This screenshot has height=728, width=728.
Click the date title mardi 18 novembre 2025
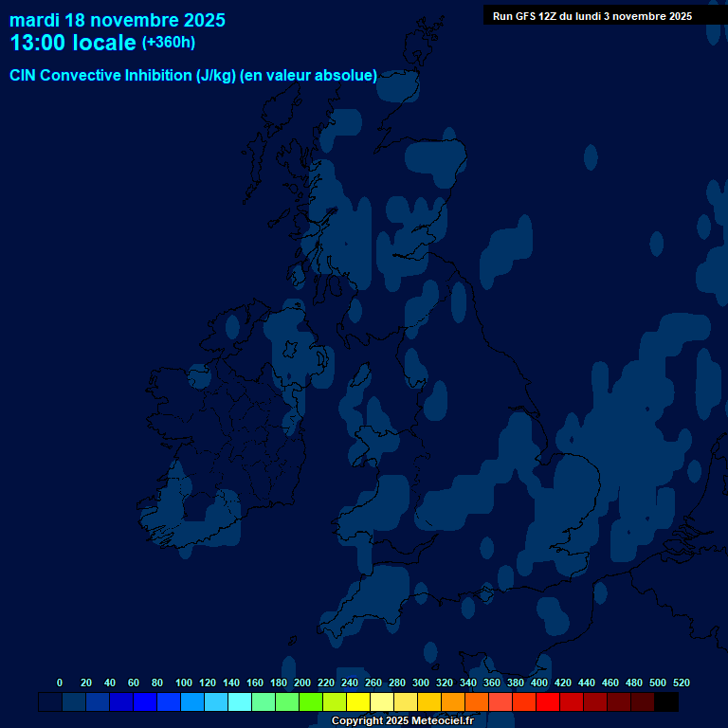coord(118,20)
